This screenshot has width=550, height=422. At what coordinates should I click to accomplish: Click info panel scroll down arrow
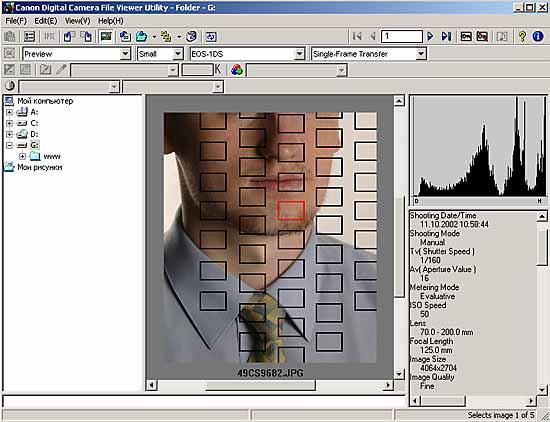tap(542, 390)
